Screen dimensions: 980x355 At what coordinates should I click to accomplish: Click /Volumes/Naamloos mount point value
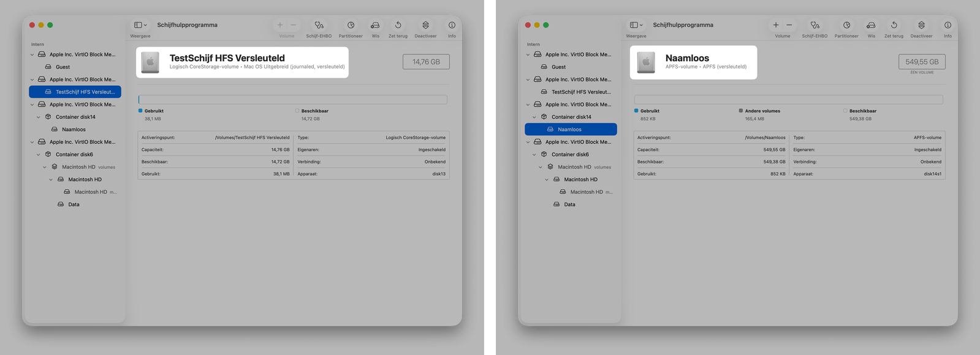click(765, 138)
